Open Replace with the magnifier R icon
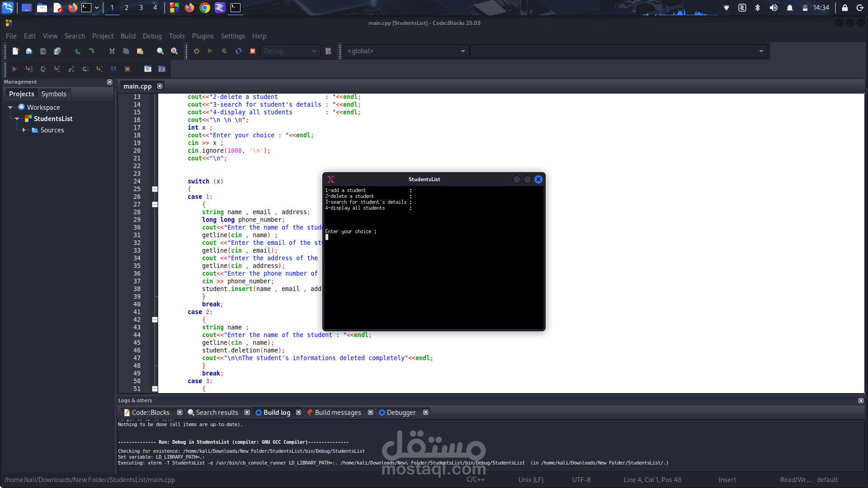This screenshot has width=868, height=488. [175, 51]
